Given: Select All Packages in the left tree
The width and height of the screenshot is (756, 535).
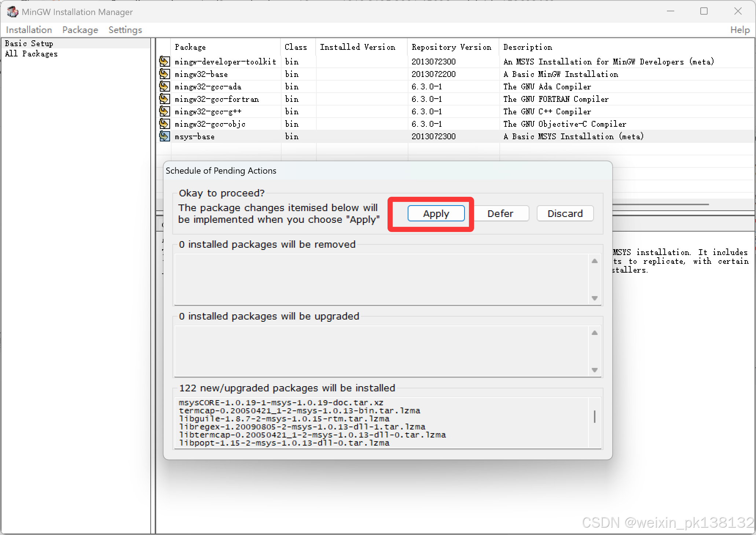Looking at the screenshot, I should (31, 54).
